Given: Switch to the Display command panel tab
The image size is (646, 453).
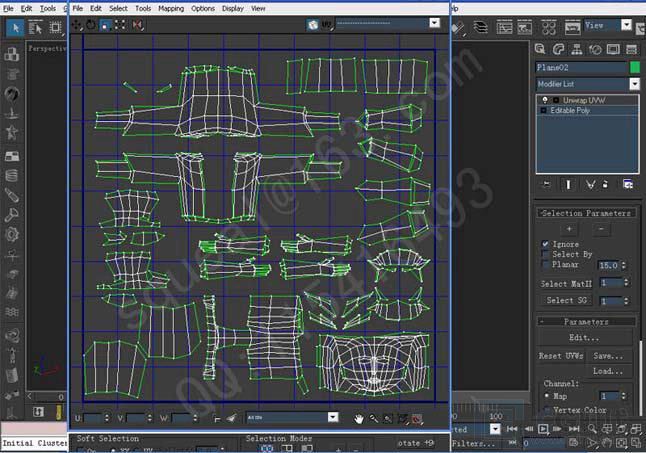Looking at the screenshot, I should pyautogui.click(x=613, y=49).
